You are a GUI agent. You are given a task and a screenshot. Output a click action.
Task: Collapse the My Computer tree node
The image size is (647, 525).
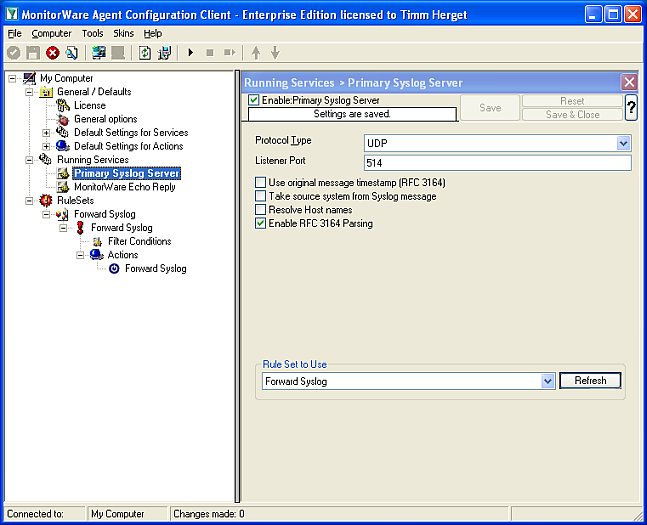[x=12, y=78]
